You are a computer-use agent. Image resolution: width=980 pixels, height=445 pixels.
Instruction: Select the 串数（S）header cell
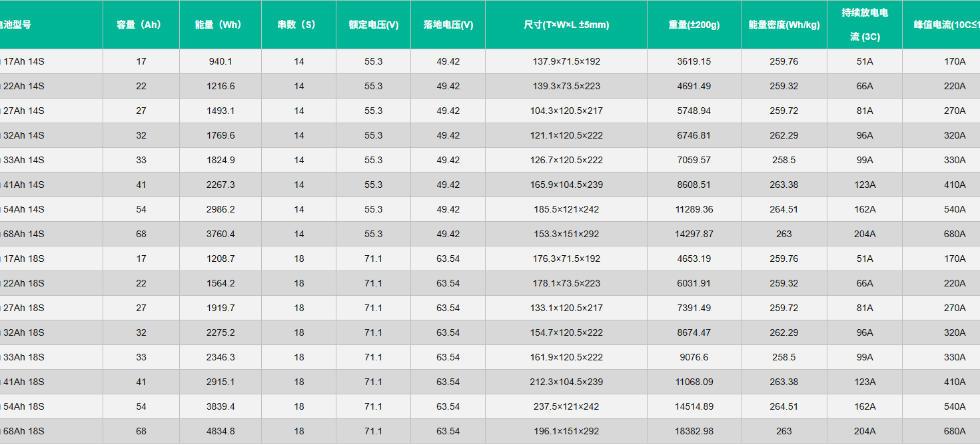(x=298, y=25)
